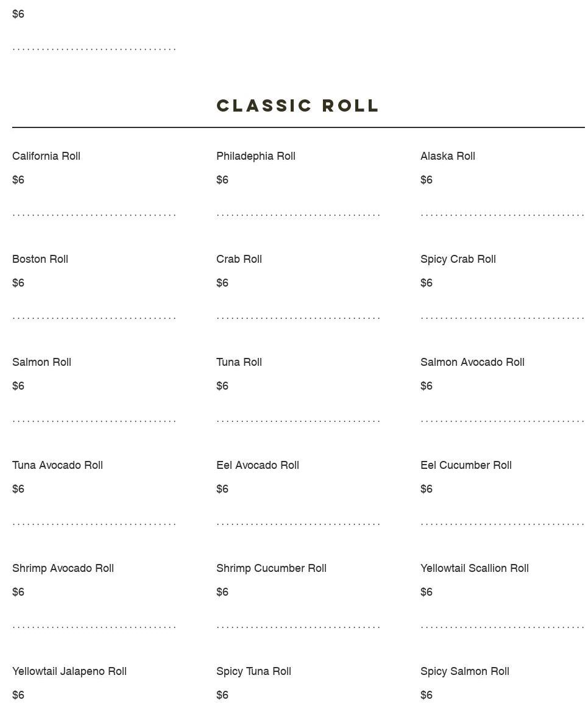
Task: Choose the Alaska Roll menu entry
Action: [448, 156]
